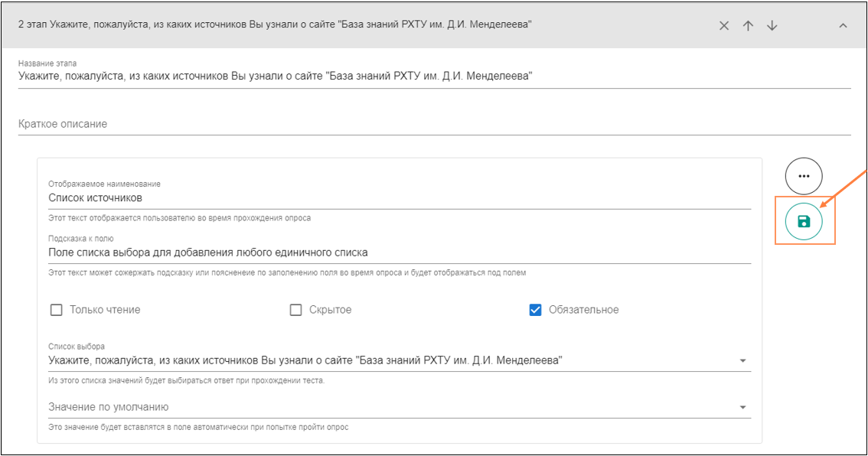Uncheck the 'Обязательное' checkbox

point(536,310)
